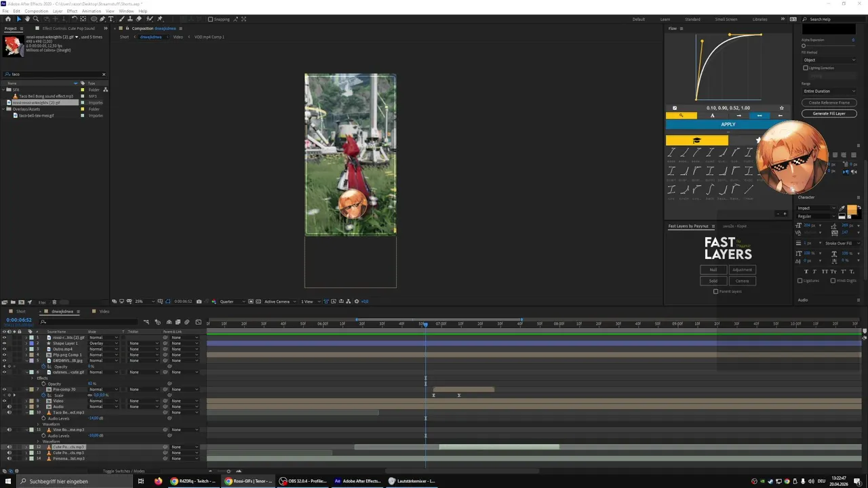868x488 pixels.
Task: Click the graduation cap presets icon
Action: coord(696,140)
